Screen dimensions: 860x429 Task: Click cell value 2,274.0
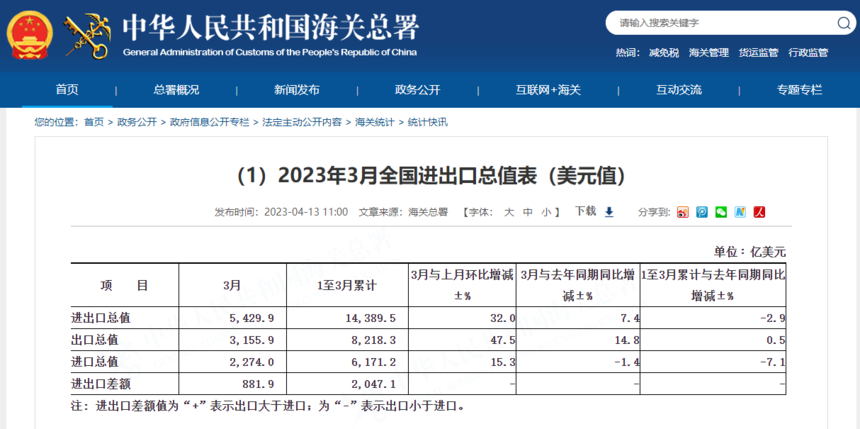pos(250,362)
